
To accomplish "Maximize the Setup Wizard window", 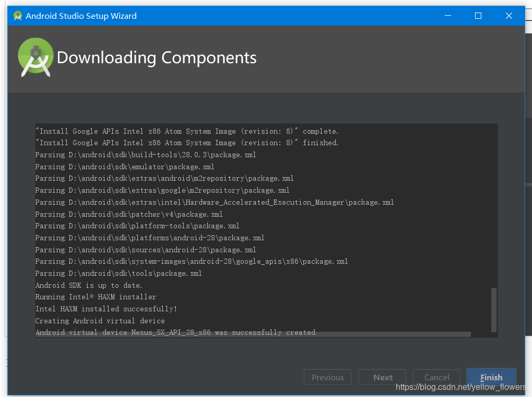I will coord(478,16).
